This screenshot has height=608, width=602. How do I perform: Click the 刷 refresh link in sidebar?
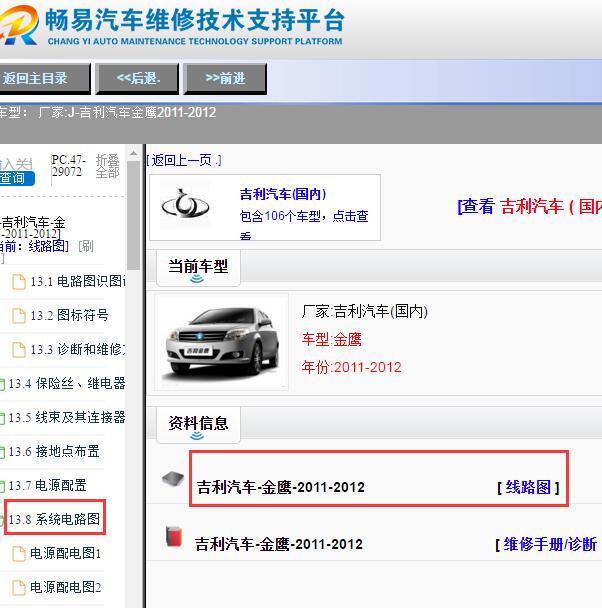86,246
